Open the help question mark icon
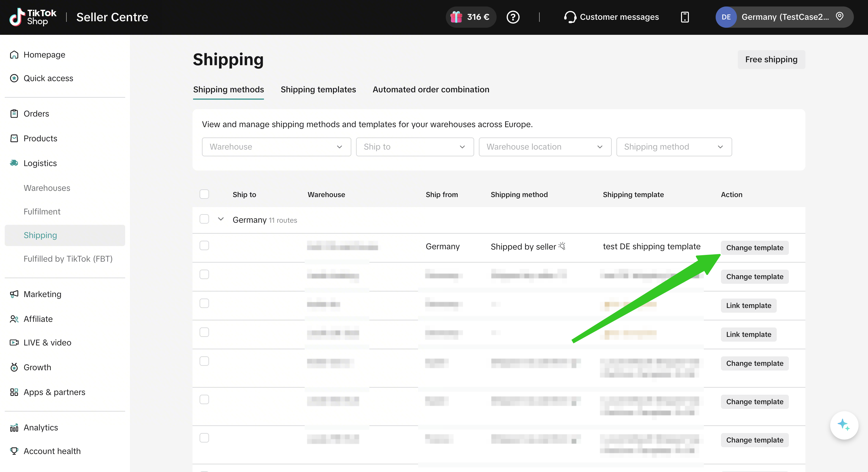The width and height of the screenshot is (868, 472). coord(513,17)
